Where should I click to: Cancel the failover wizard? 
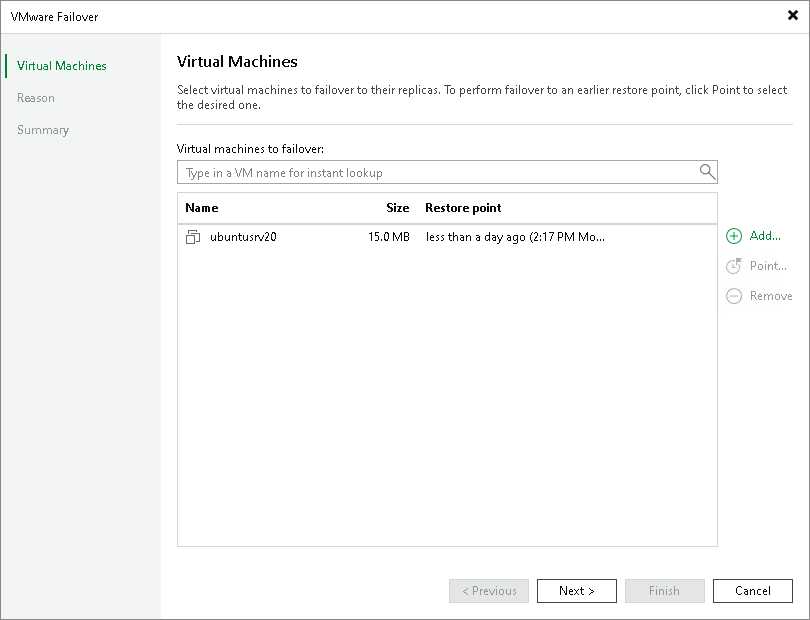pyautogui.click(x=753, y=591)
